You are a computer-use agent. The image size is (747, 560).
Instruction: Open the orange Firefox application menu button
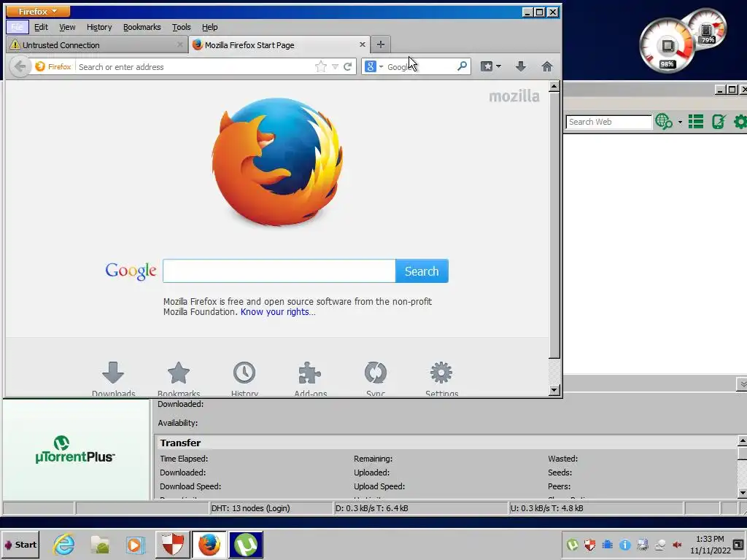(x=38, y=11)
